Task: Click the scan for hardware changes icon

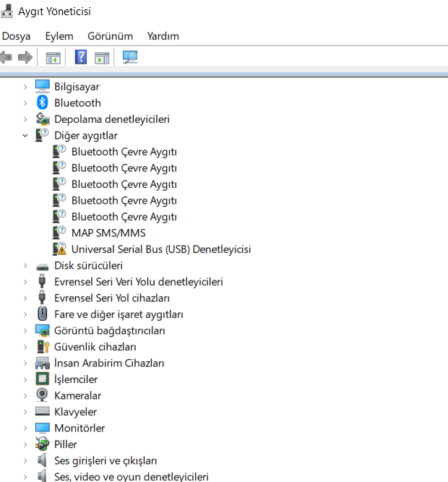Action: point(130,57)
